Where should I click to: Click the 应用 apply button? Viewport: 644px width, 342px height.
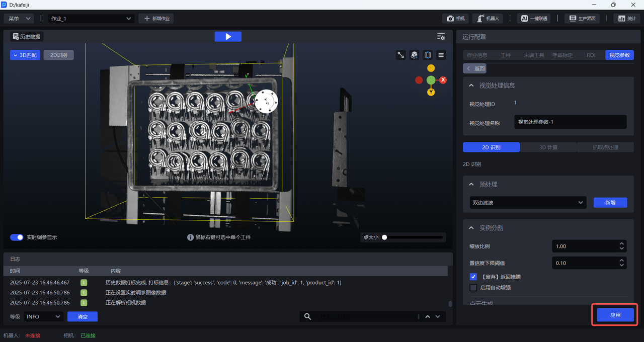click(x=615, y=315)
